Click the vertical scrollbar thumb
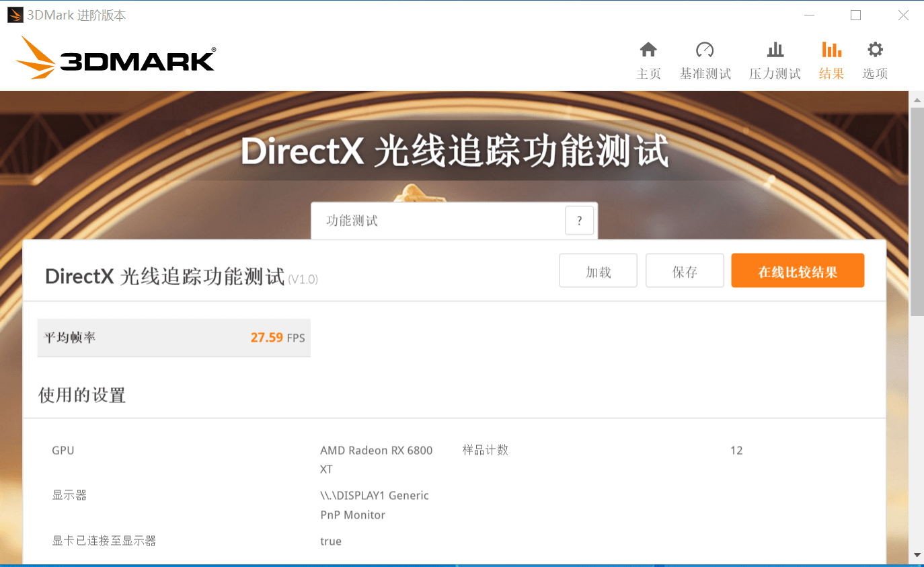 click(917, 211)
